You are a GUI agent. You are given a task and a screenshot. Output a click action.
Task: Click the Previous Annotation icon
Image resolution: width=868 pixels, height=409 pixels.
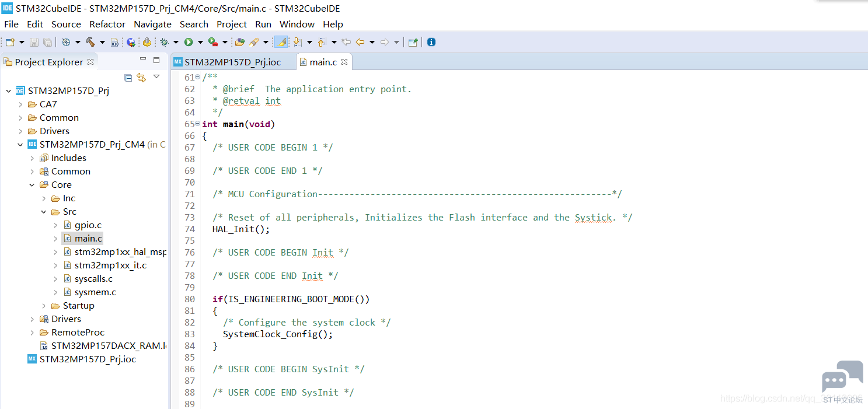pyautogui.click(x=322, y=42)
